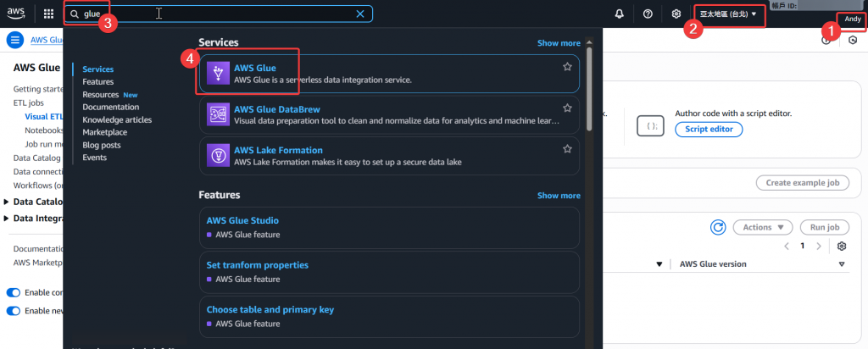Select page number 1 in pagination
The height and width of the screenshot is (349, 868).
click(802, 247)
